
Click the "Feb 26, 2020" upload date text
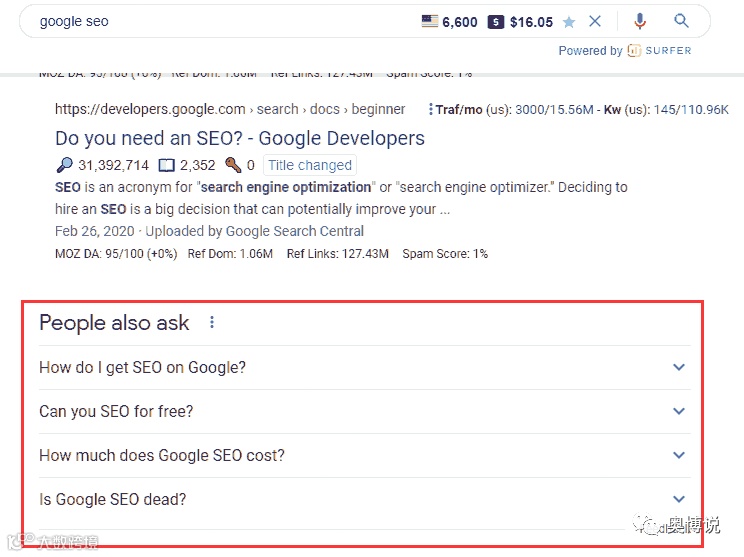[x=94, y=231]
